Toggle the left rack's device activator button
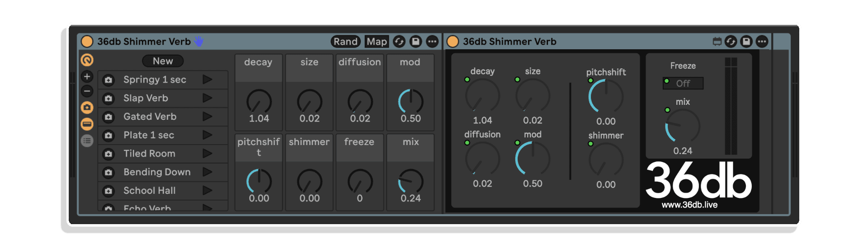868x249 pixels. 87,42
